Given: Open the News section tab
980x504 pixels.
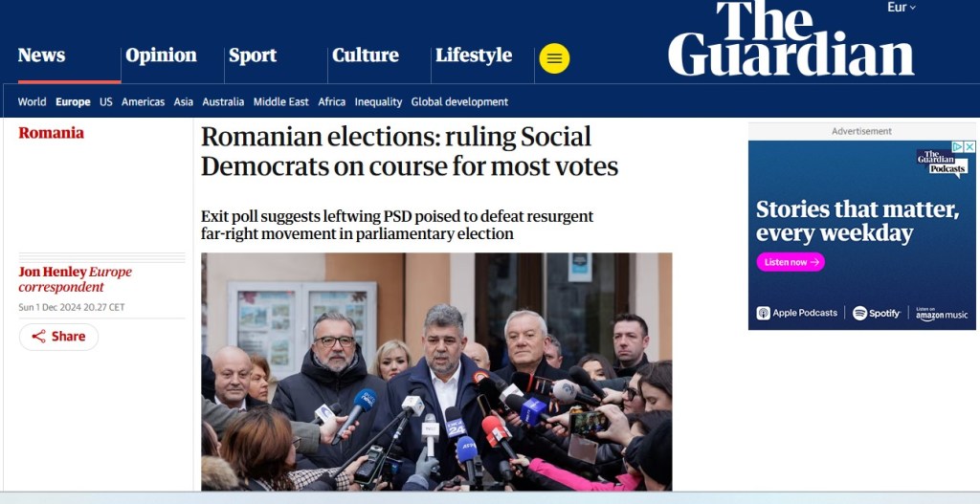Looking at the screenshot, I should coord(42,55).
